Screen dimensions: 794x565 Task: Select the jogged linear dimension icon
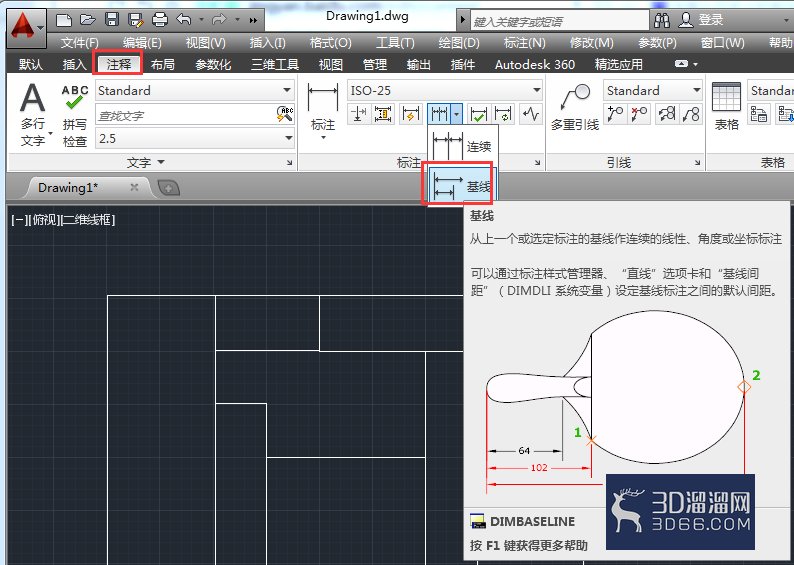531,114
